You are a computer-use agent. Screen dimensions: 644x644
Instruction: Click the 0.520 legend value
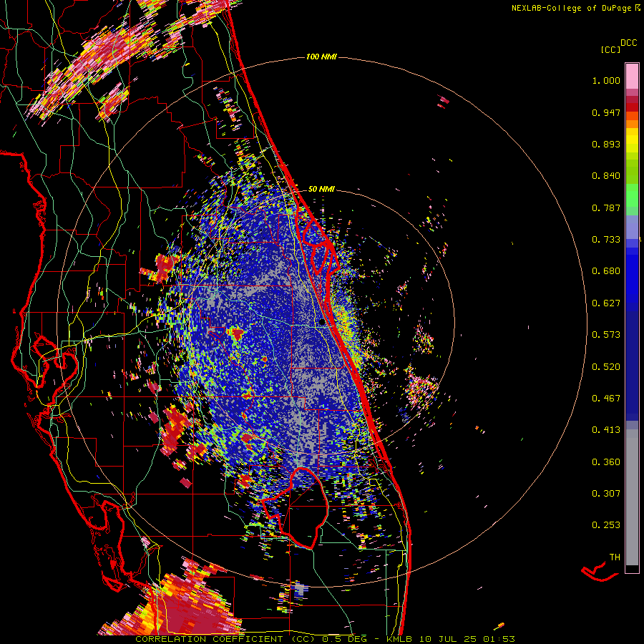click(x=606, y=367)
